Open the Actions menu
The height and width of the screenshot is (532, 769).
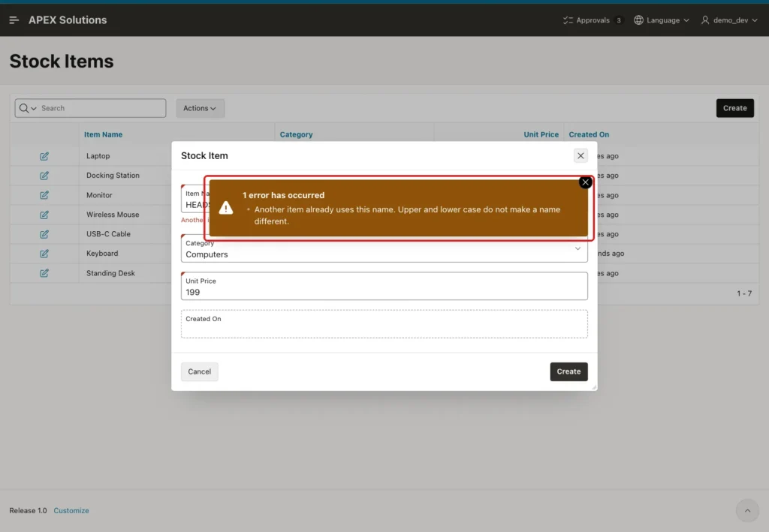tap(200, 108)
